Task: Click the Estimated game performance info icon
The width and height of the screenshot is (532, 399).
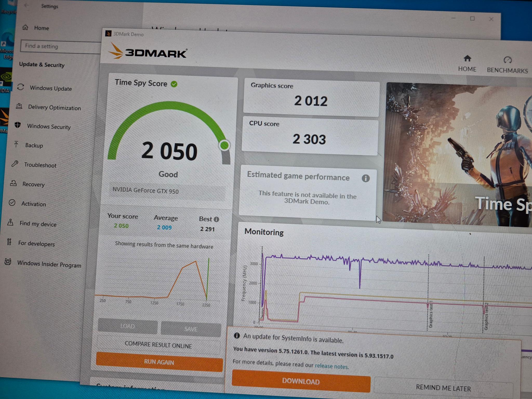Action: click(365, 178)
